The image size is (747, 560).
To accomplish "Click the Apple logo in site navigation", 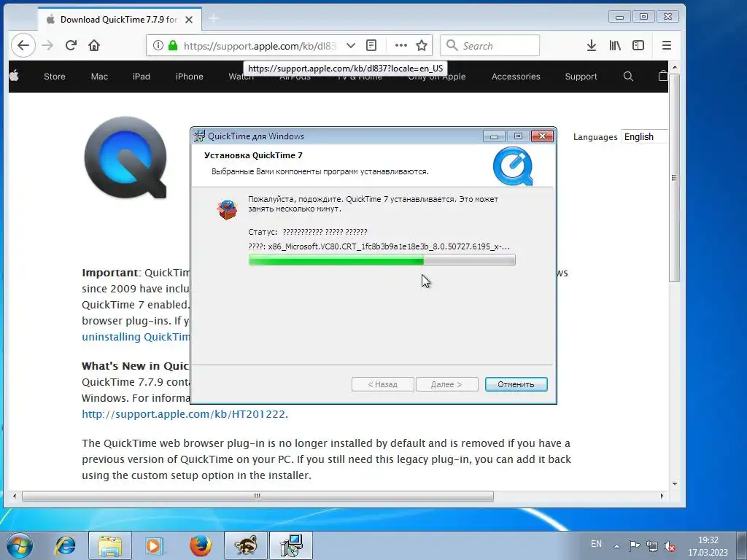I will click(15, 75).
